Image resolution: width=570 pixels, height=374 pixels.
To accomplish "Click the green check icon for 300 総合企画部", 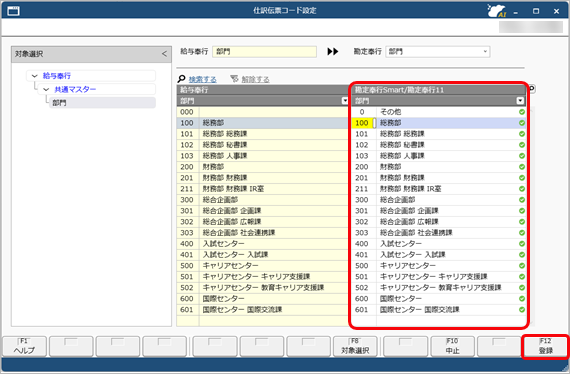I will (522, 200).
